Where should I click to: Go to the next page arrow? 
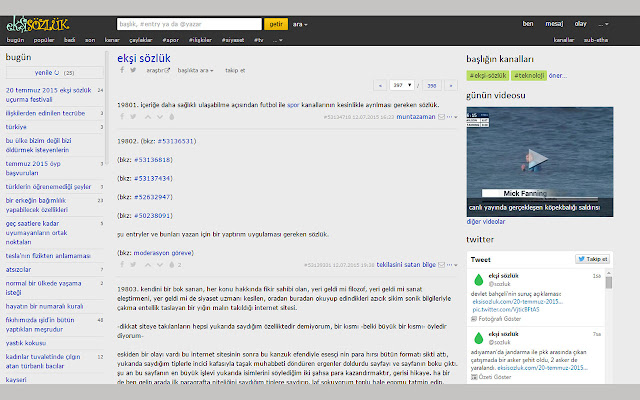(x=451, y=86)
